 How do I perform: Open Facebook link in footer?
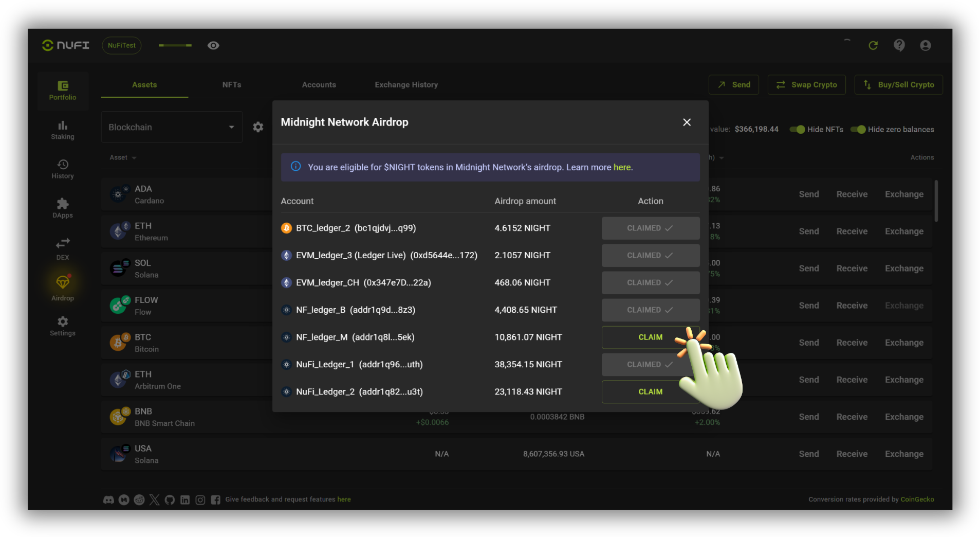(216, 499)
